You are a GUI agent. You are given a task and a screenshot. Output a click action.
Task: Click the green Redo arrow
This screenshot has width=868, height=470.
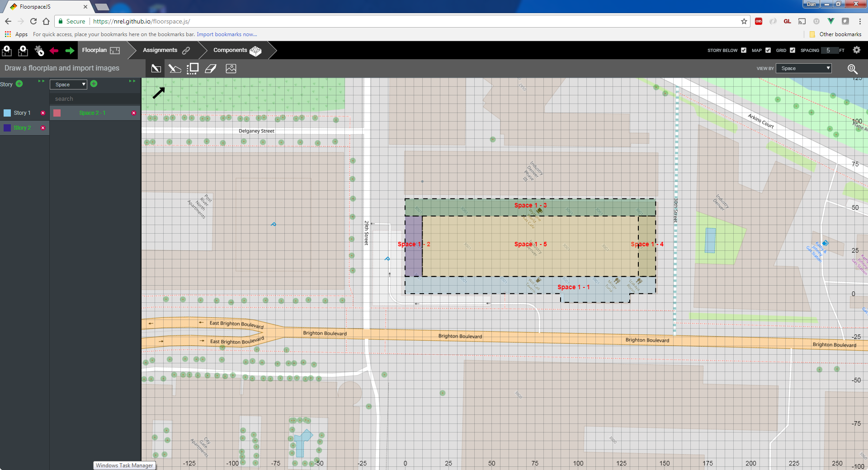tap(70, 51)
